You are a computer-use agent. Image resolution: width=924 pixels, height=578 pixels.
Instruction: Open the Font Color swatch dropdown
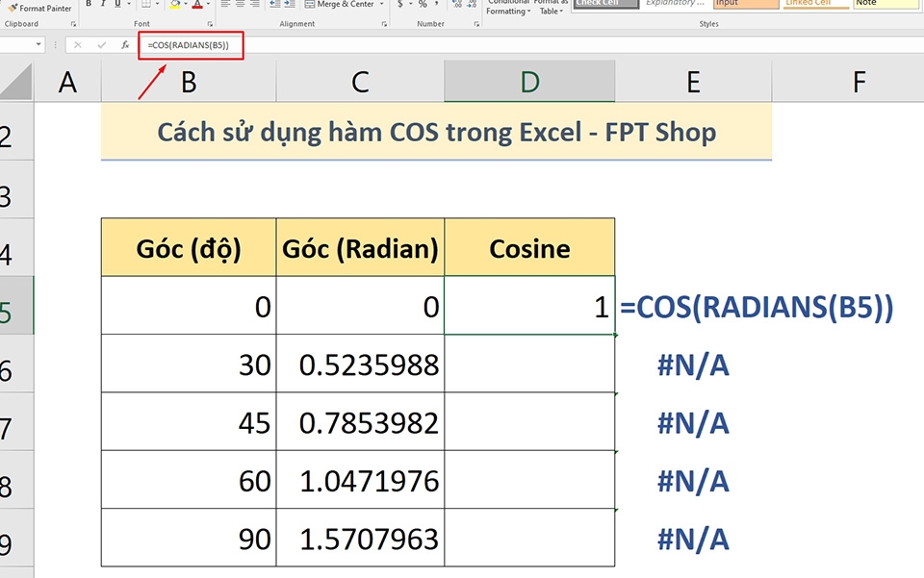(210, 5)
